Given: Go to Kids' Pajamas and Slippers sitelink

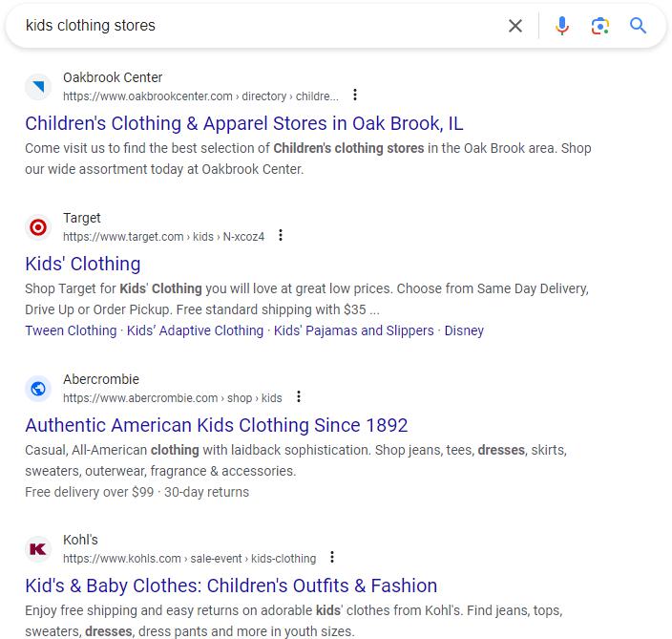Looking at the screenshot, I should (x=353, y=330).
